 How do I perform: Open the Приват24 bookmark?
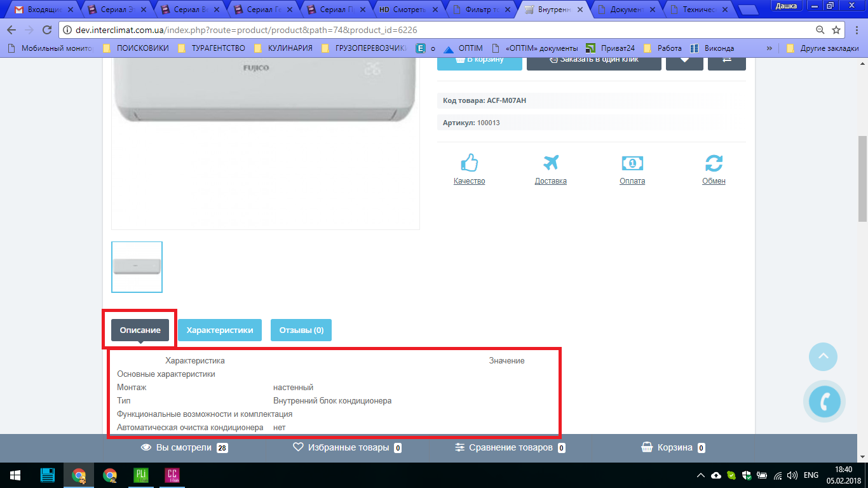coord(610,48)
